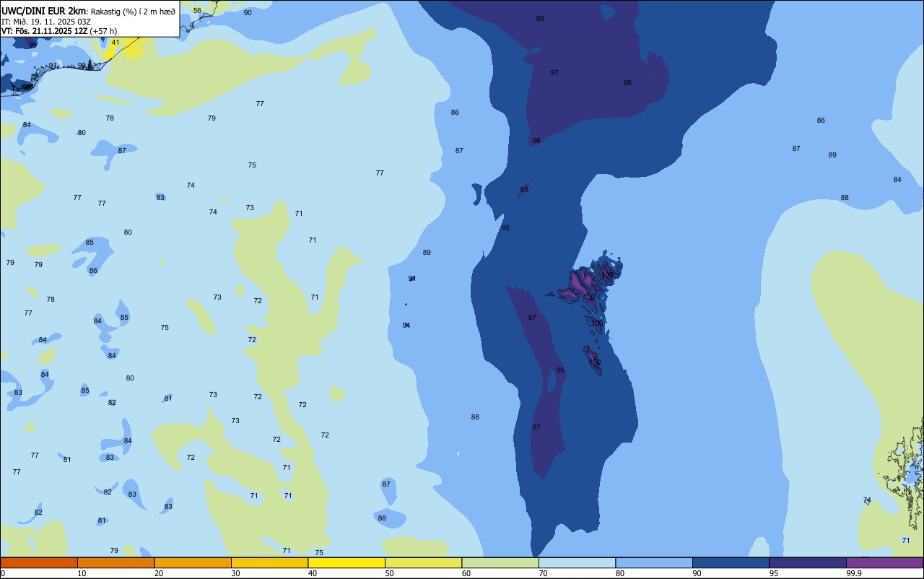The height and width of the screenshot is (579, 924).
Task: Select the 30–40 legend color segment
Action: pos(269,562)
